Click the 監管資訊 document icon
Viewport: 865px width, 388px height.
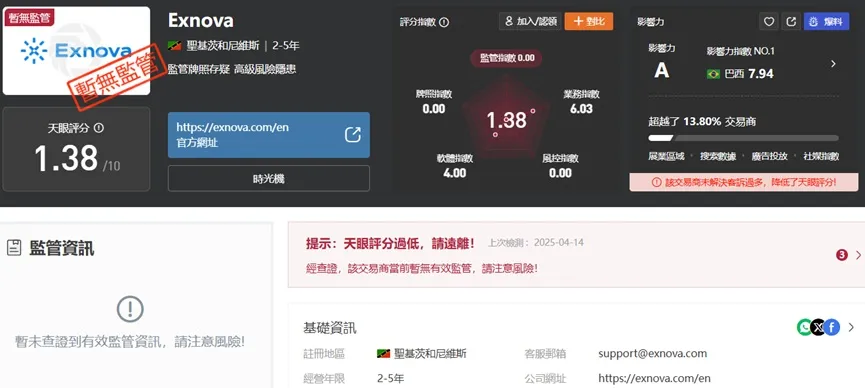(14, 248)
